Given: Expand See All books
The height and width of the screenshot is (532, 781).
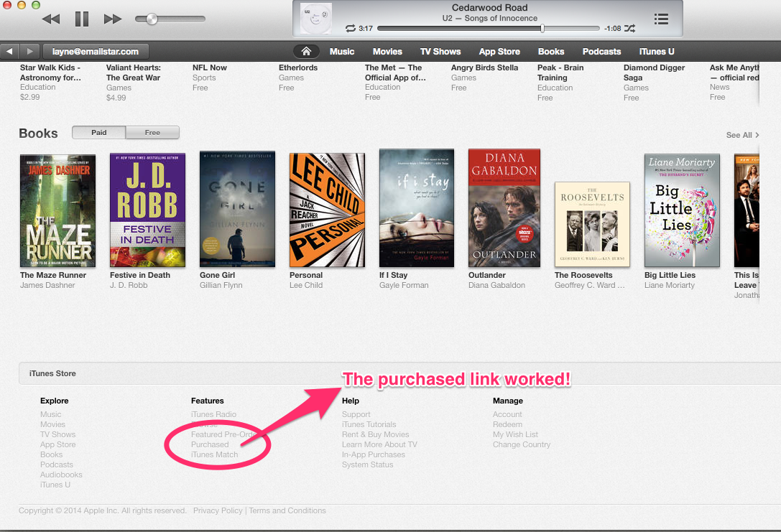Looking at the screenshot, I should (743, 135).
